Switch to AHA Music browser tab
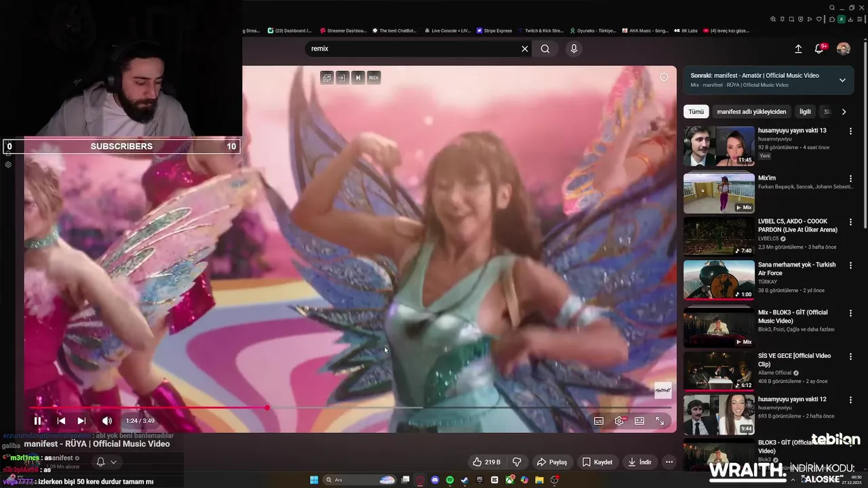The width and height of the screenshot is (868, 488). [644, 30]
